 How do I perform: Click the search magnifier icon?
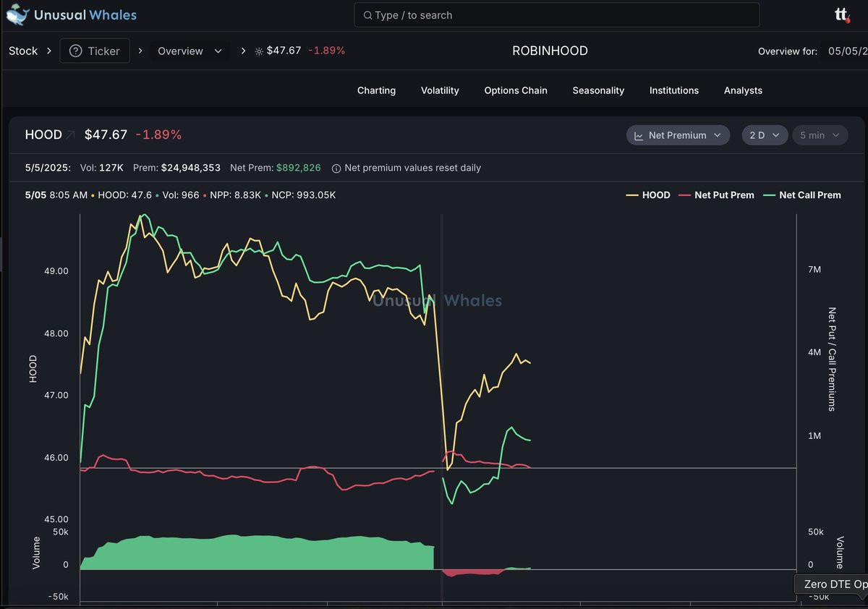coord(367,15)
